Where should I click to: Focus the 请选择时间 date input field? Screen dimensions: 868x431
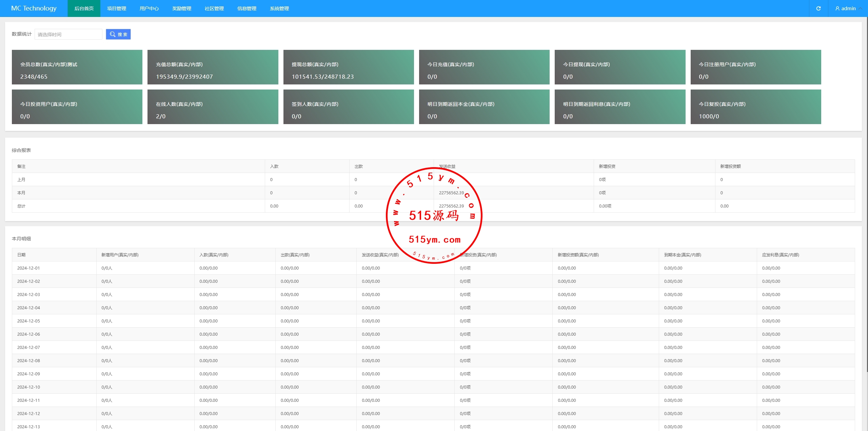click(x=68, y=34)
